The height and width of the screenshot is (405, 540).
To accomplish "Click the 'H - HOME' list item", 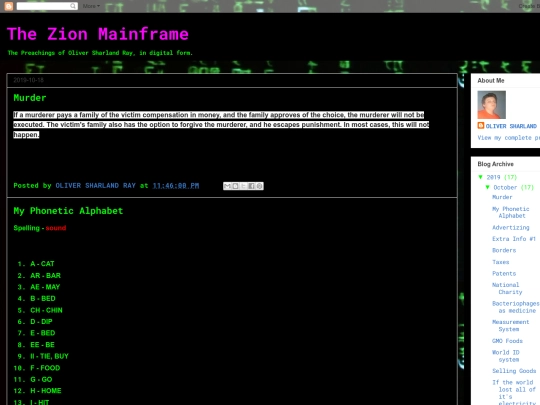I will tap(45, 391).
